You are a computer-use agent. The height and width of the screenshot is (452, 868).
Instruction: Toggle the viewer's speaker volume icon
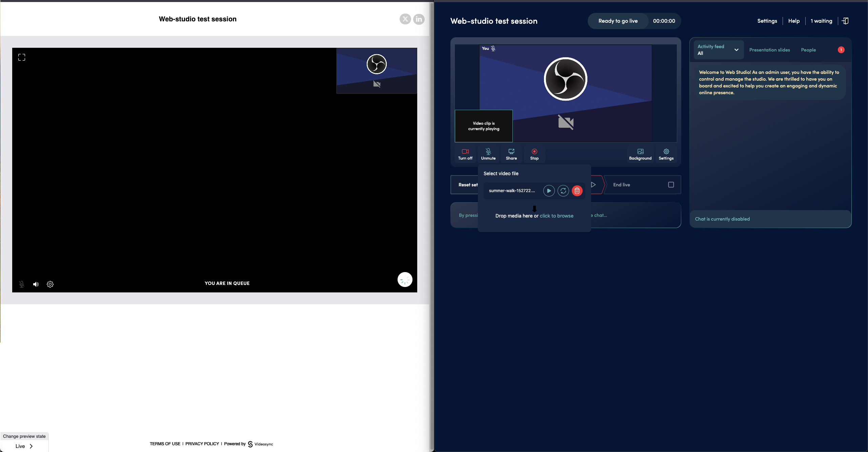pyautogui.click(x=36, y=284)
